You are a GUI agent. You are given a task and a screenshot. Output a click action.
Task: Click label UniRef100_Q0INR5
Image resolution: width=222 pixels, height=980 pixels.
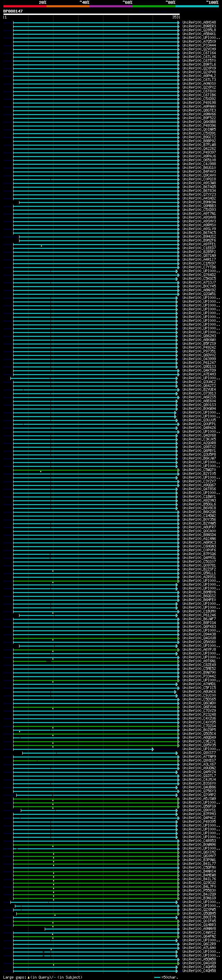click(199, 129)
